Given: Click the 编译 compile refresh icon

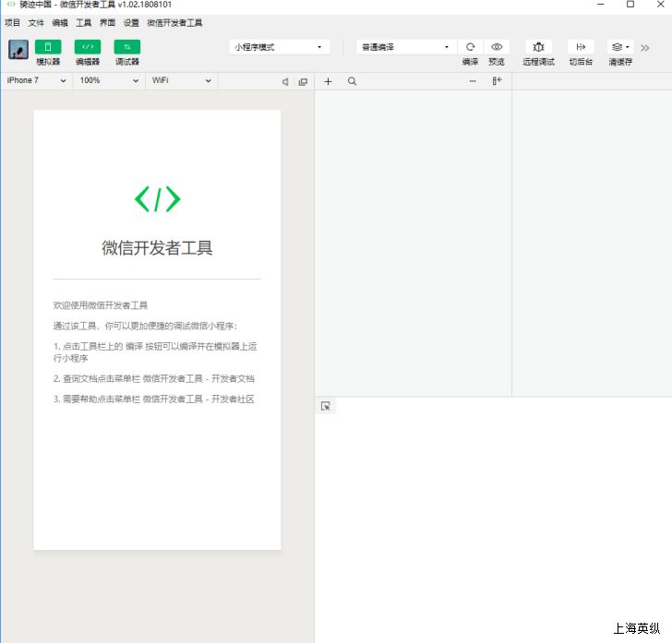Looking at the screenshot, I should coord(470,47).
